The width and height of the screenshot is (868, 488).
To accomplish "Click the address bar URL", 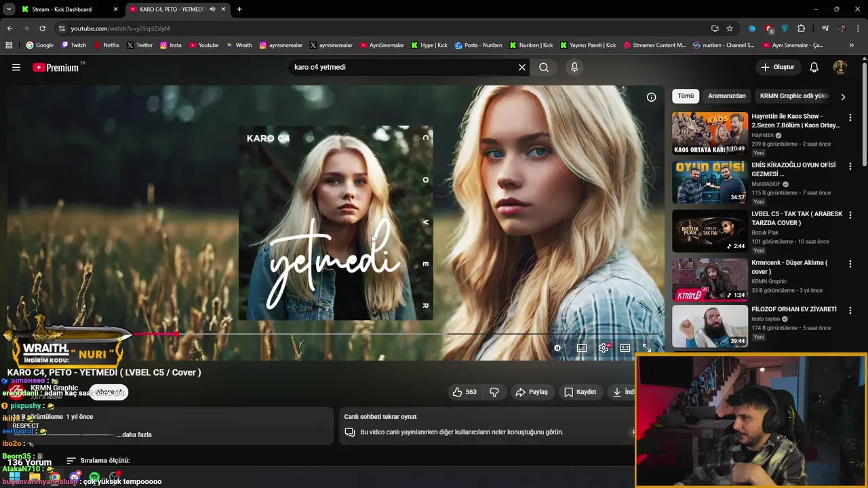I will click(x=120, y=28).
